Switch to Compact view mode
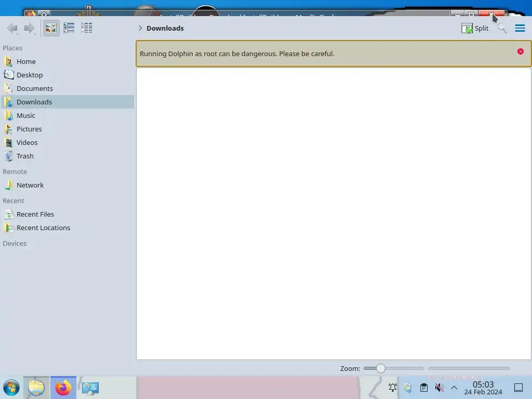Viewport: 532px width, 399px height. pos(69,28)
